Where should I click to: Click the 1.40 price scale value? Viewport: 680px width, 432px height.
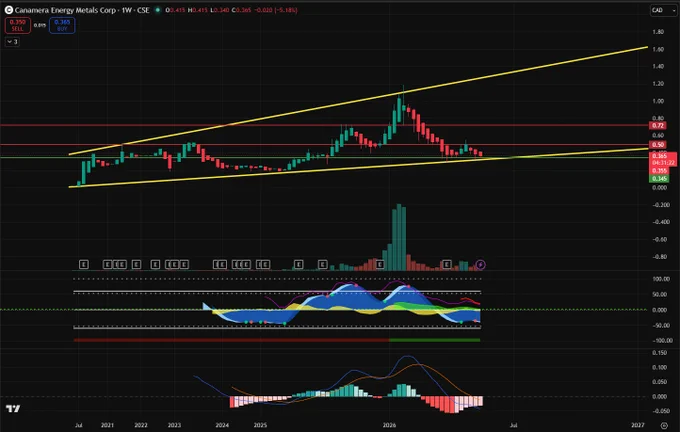click(658, 66)
